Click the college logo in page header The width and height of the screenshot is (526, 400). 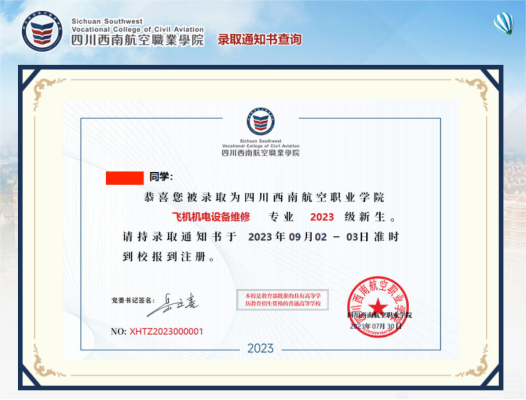coord(42,31)
